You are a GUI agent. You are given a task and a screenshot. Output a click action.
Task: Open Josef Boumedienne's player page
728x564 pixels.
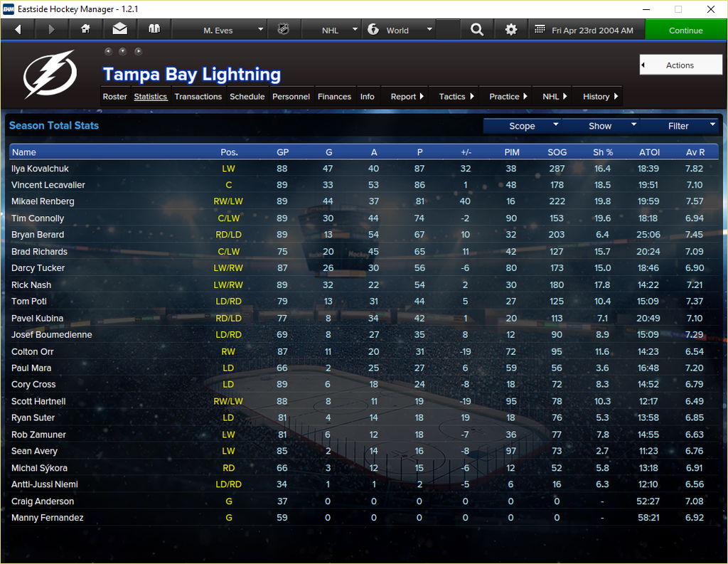click(x=51, y=334)
